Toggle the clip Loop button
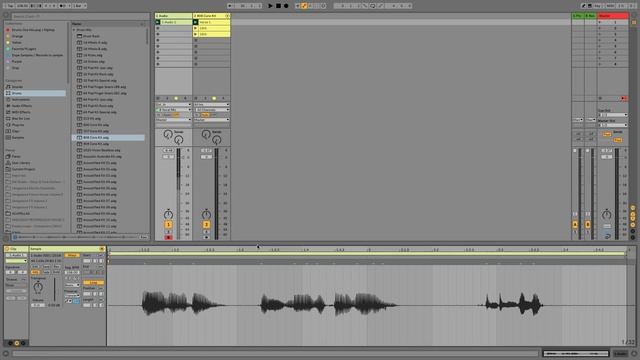The width and height of the screenshot is (640, 360). (93, 282)
